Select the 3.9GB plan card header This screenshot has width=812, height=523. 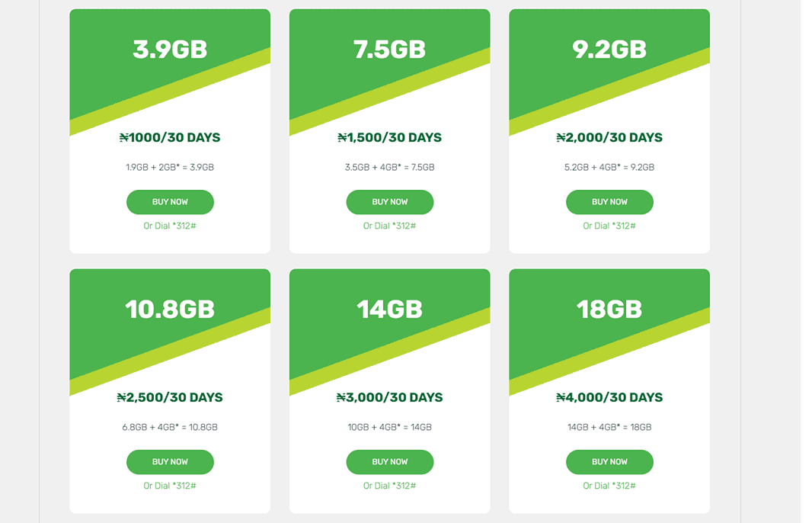pos(169,48)
